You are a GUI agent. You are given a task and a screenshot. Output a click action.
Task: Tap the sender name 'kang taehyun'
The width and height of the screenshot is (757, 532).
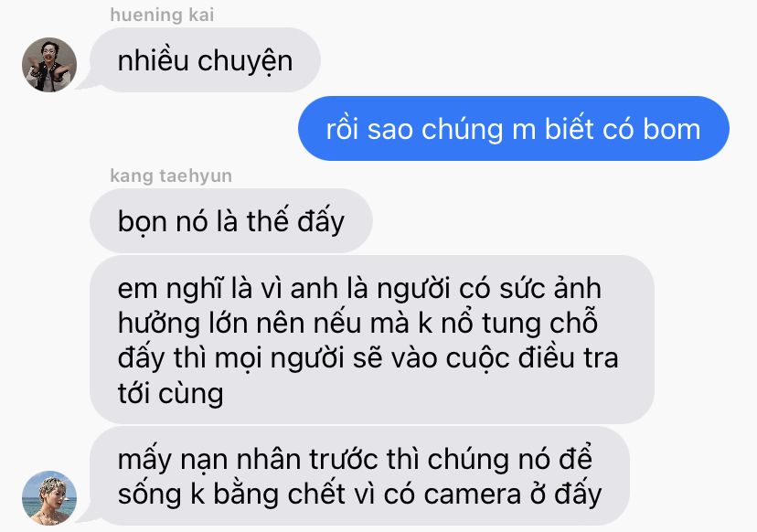point(171,176)
